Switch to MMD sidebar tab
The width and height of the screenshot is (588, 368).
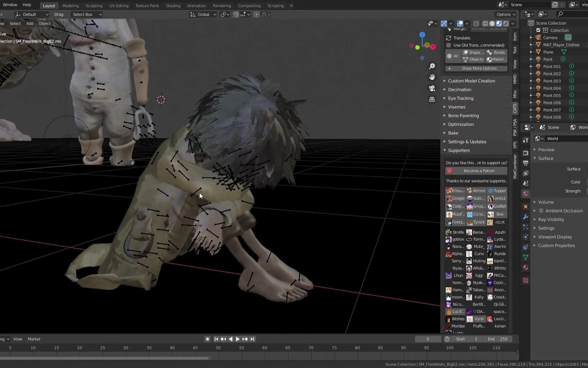pos(515,79)
